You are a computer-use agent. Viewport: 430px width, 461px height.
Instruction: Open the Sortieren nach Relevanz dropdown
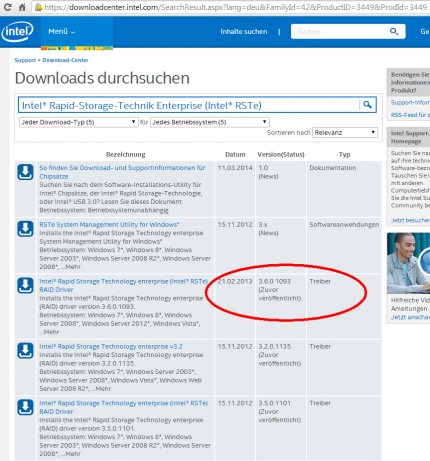point(345,133)
